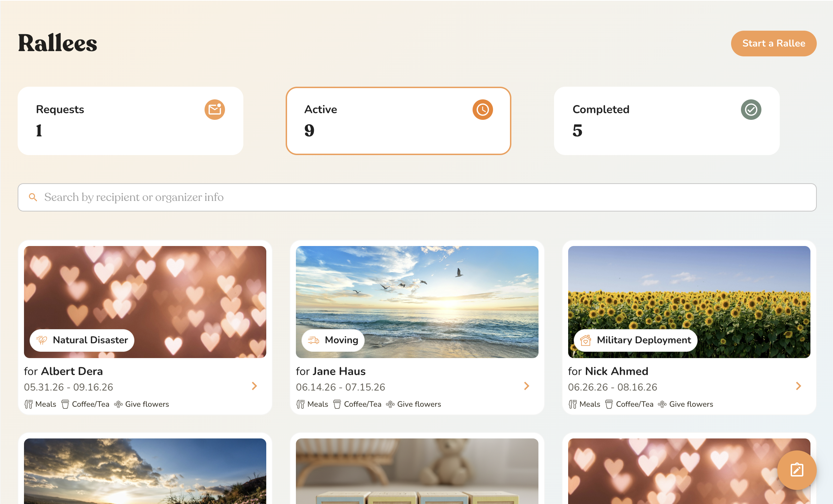
Task: Click the floating edit note icon button
Action: [797, 470]
